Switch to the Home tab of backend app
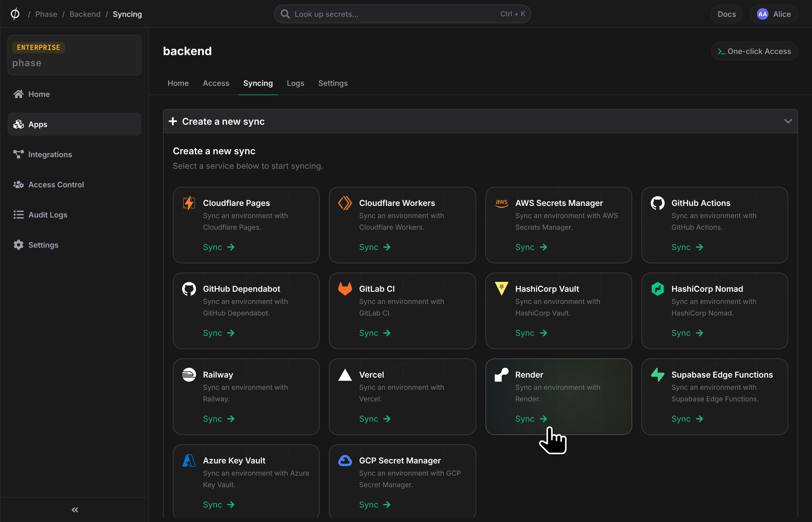Image resolution: width=812 pixels, height=522 pixels. (178, 83)
